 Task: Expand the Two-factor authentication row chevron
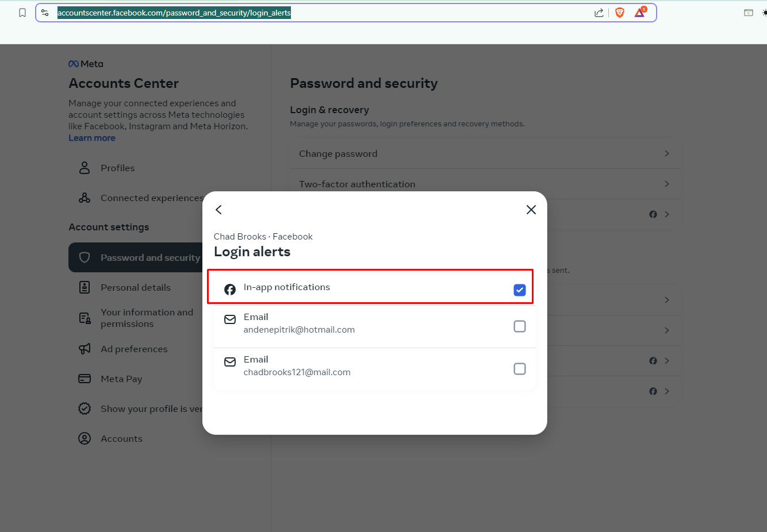coord(666,184)
